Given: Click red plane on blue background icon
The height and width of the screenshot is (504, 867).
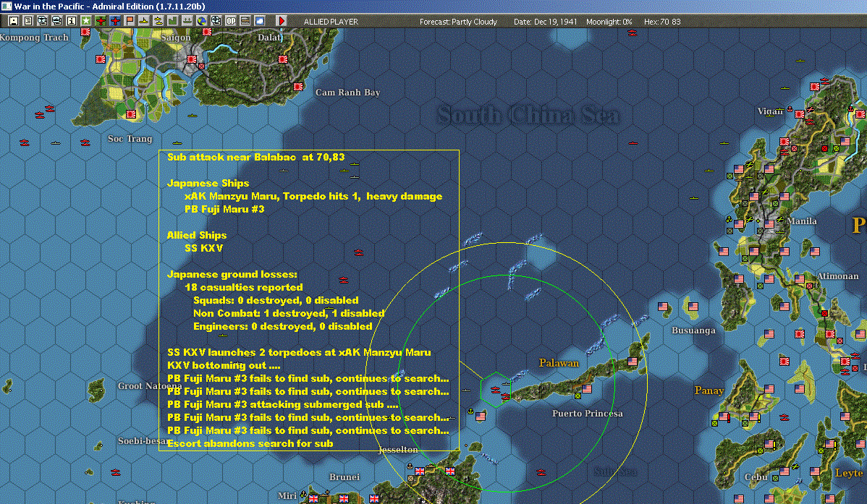Looking at the screenshot, I should tap(115, 21).
